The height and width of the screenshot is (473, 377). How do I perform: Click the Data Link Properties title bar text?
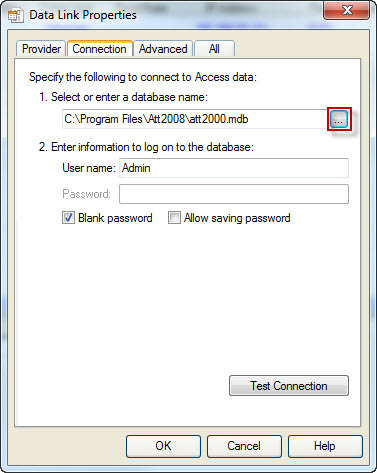pyautogui.click(x=83, y=15)
